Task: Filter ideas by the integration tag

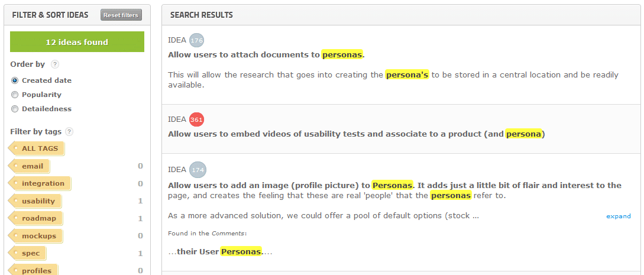Action: [43, 183]
